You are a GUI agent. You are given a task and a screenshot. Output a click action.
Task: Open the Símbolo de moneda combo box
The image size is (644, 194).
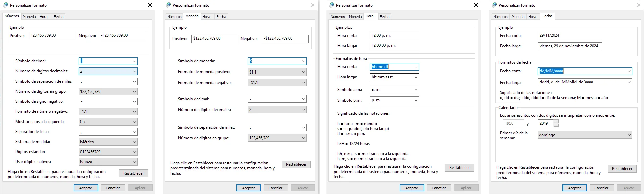(x=303, y=61)
